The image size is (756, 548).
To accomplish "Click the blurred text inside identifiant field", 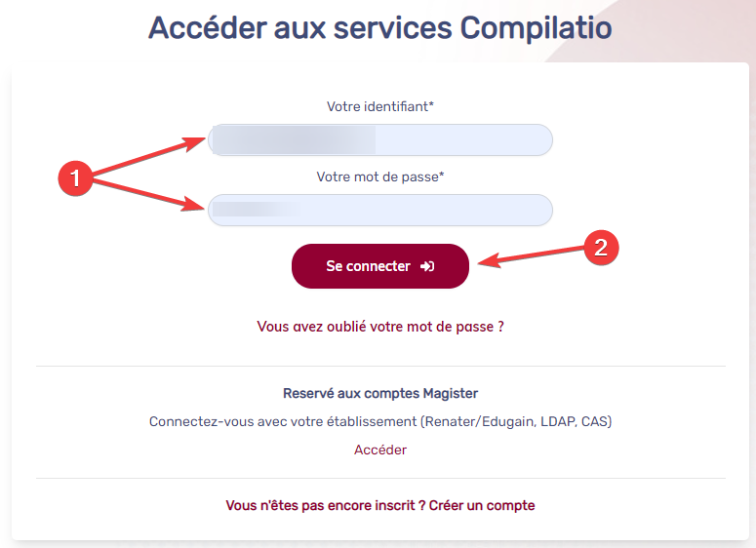I will pos(294,139).
